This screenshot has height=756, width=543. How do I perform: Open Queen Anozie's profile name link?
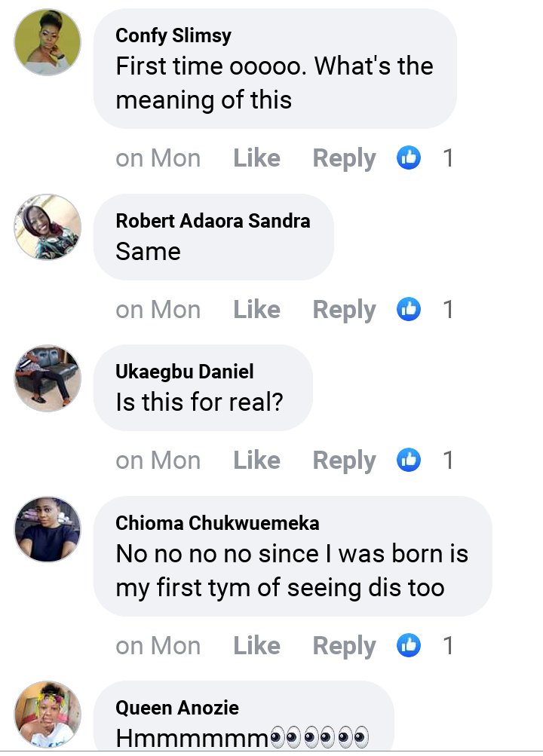pos(177,708)
